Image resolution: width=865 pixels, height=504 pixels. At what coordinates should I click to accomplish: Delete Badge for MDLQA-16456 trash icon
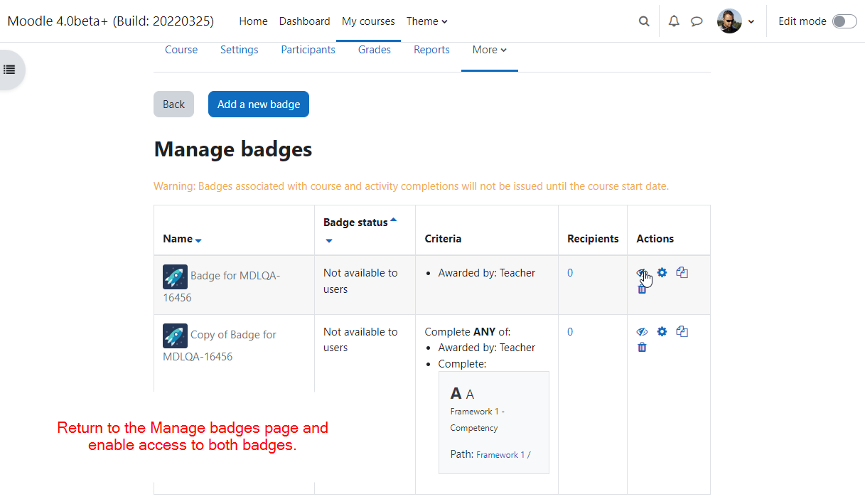pos(642,289)
